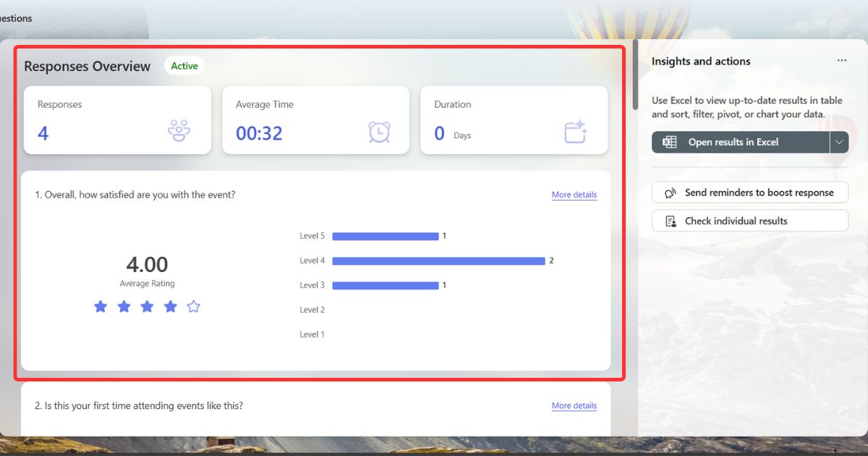Open the Insights and actions section header
Viewport: 868px width, 456px height.
pos(701,61)
